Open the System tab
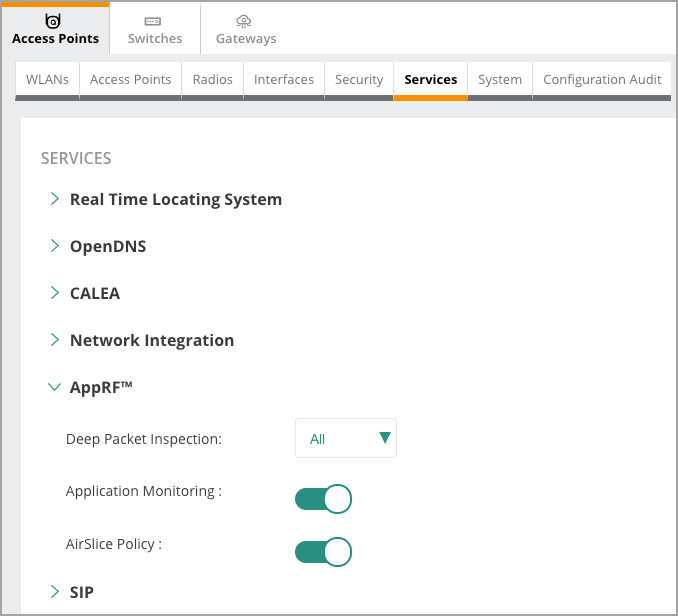 [x=499, y=79]
